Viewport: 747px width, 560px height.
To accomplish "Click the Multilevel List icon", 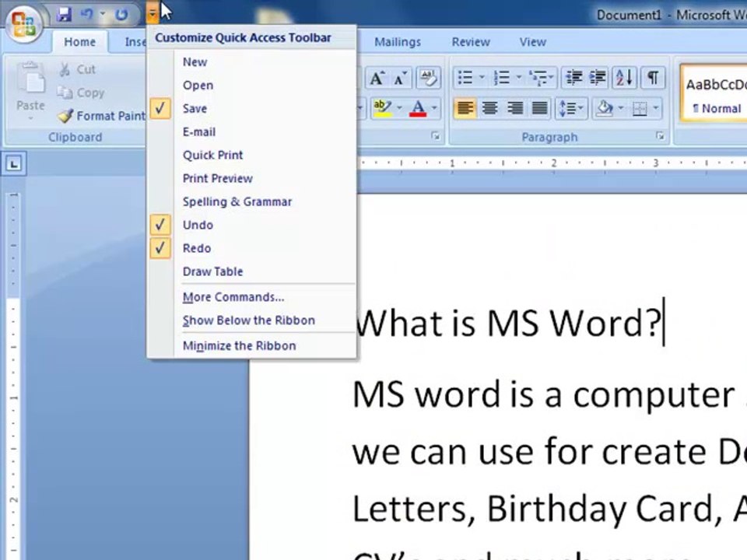I will click(x=542, y=78).
